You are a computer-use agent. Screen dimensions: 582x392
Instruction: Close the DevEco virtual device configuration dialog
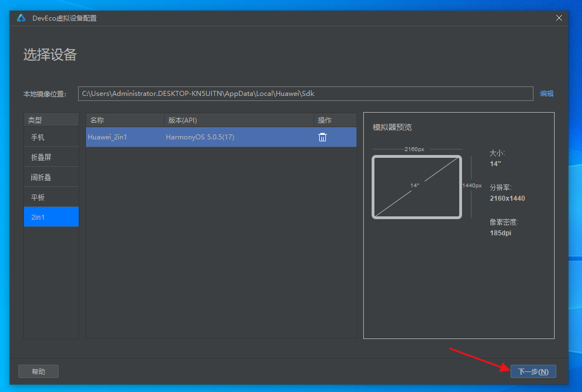point(559,18)
